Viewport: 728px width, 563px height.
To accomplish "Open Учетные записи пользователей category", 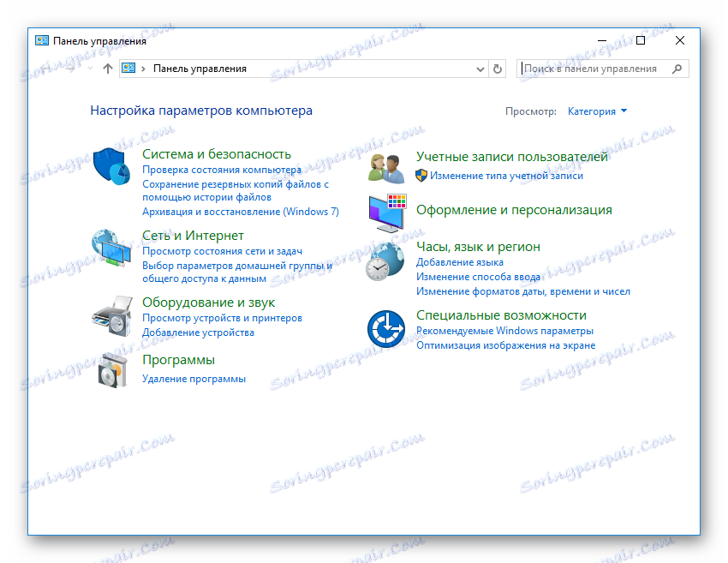I will point(511,157).
